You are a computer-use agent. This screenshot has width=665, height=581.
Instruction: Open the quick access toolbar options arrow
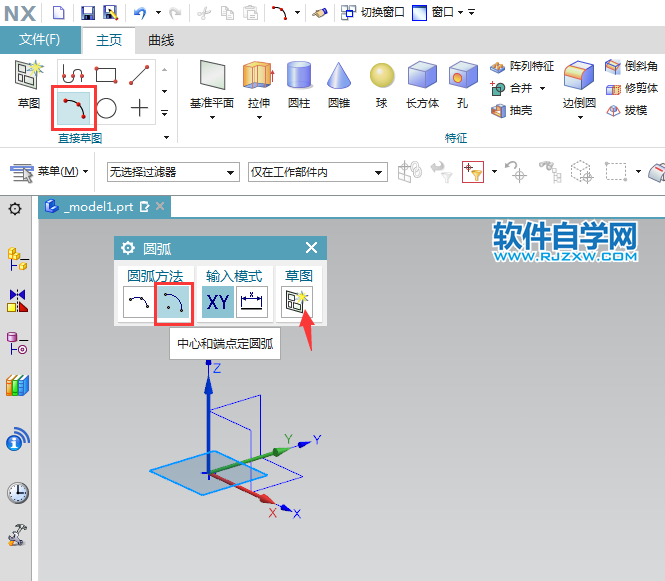472,13
